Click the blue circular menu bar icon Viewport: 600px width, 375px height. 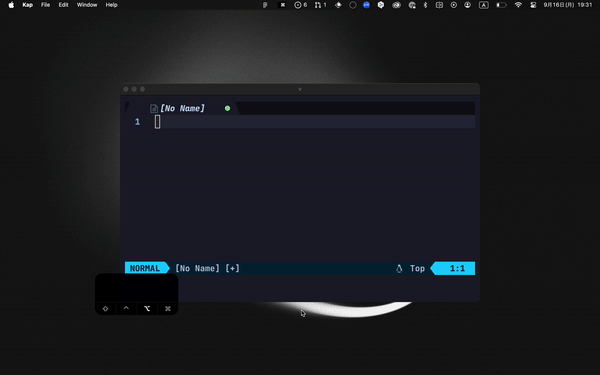366,5
